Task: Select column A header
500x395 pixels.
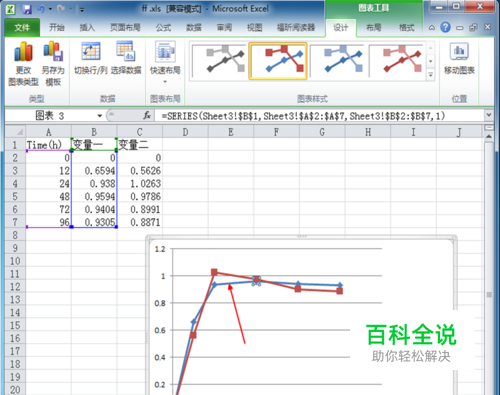Action: click(x=48, y=132)
